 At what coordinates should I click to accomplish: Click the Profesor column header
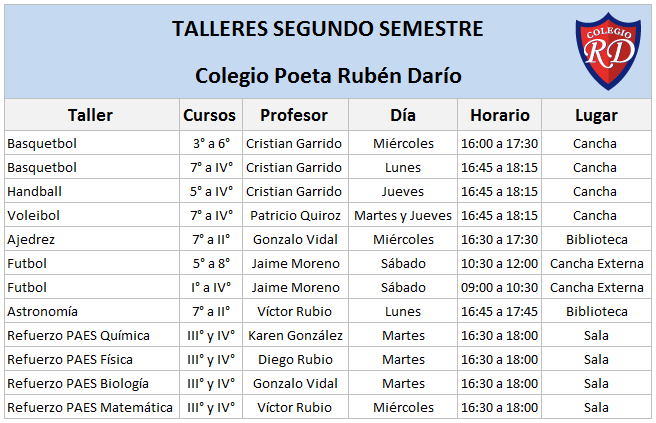point(293,115)
